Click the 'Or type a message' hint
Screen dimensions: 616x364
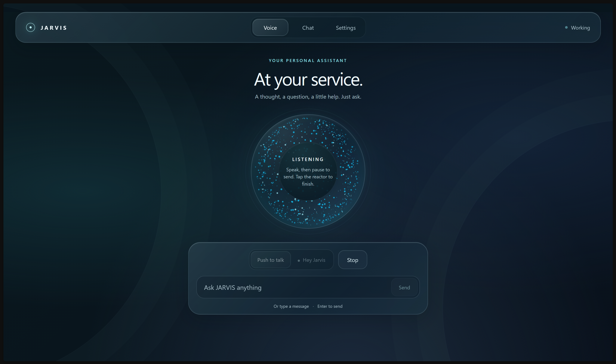point(291,306)
